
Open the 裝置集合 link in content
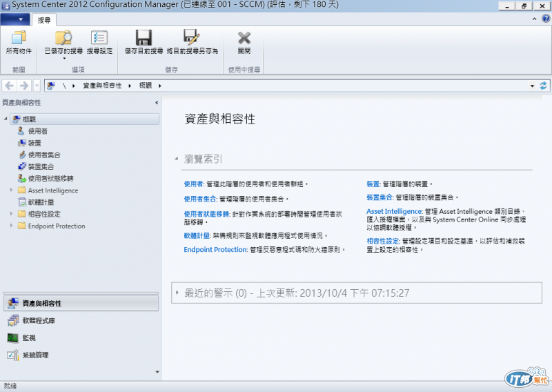[x=379, y=197]
